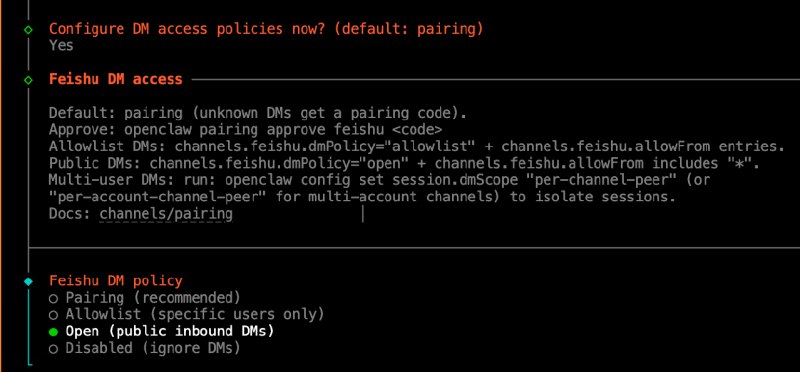The width and height of the screenshot is (800, 372).
Task: Click the Allowlist DMs dmPolicy line
Action: [416, 146]
